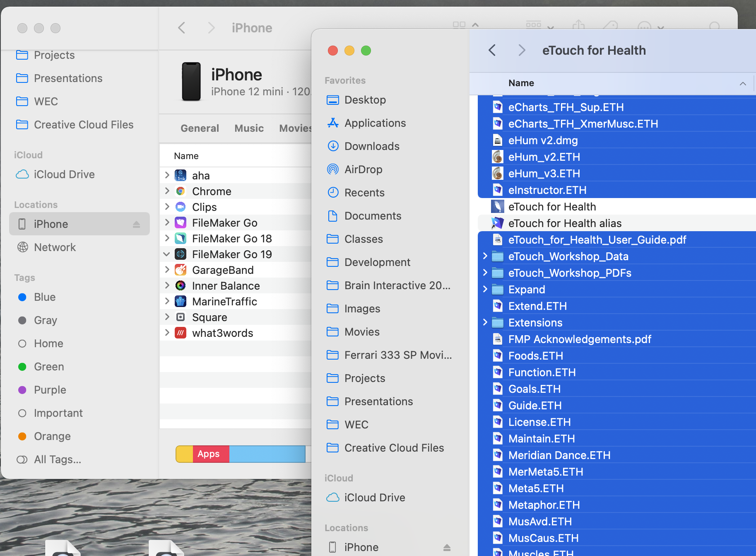The width and height of the screenshot is (756, 556).
Task: Expand the eTouch_Workshop_PDFs folder
Action: [x=485, y=273]
